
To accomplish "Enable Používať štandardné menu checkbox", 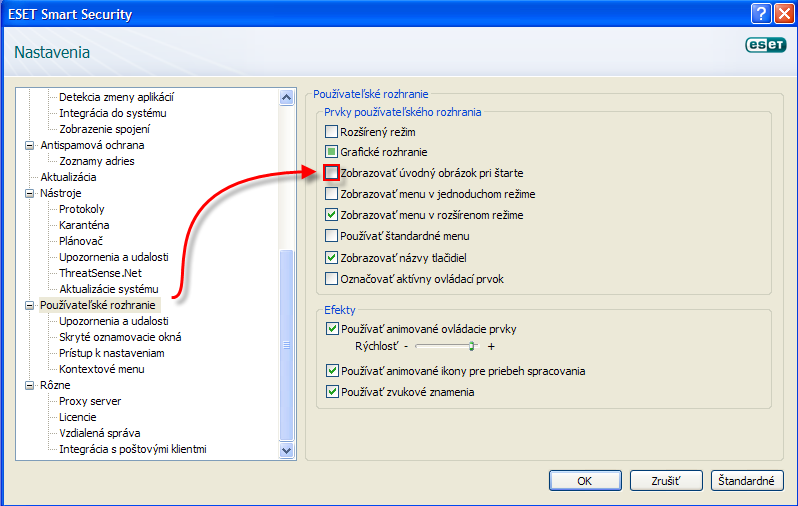I will 331,236.
